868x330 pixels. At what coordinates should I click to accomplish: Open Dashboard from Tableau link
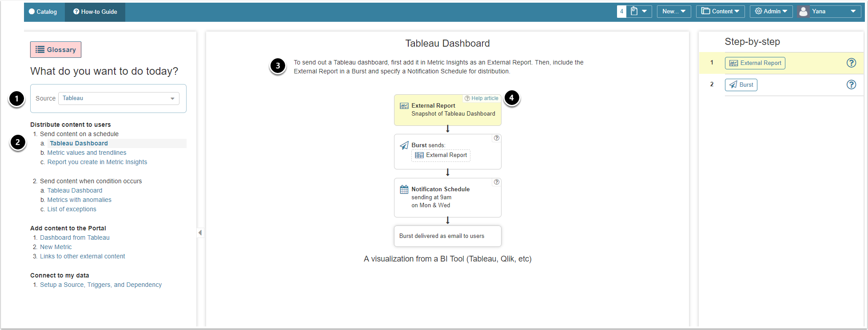click(x=75, y=237)
